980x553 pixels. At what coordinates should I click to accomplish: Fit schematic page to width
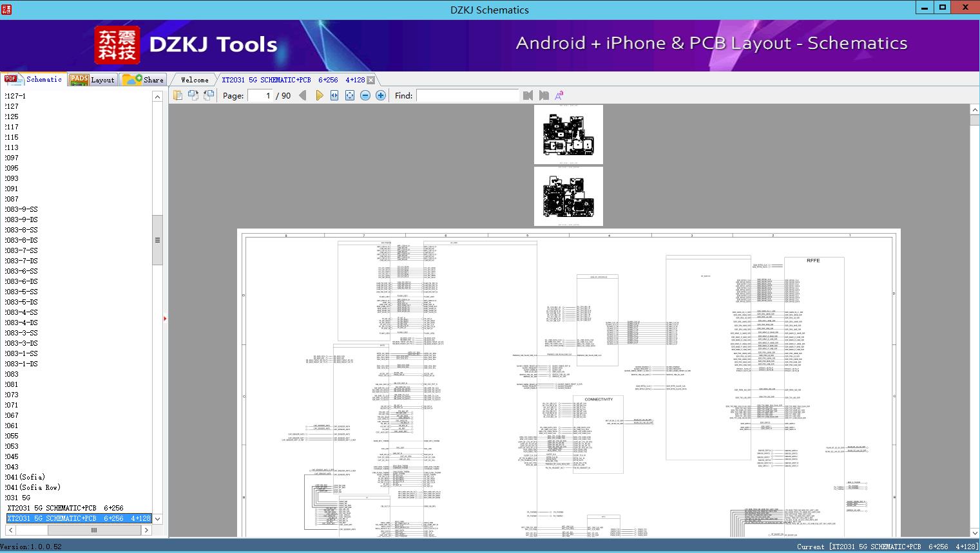334,95
